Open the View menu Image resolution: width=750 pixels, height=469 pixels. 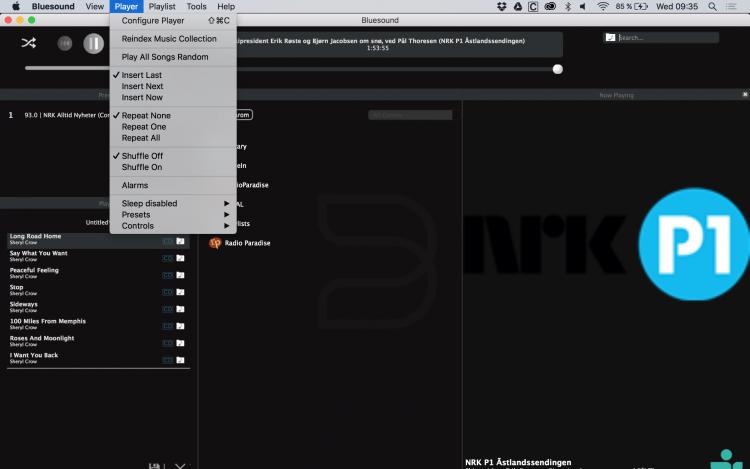click(94, 6)
